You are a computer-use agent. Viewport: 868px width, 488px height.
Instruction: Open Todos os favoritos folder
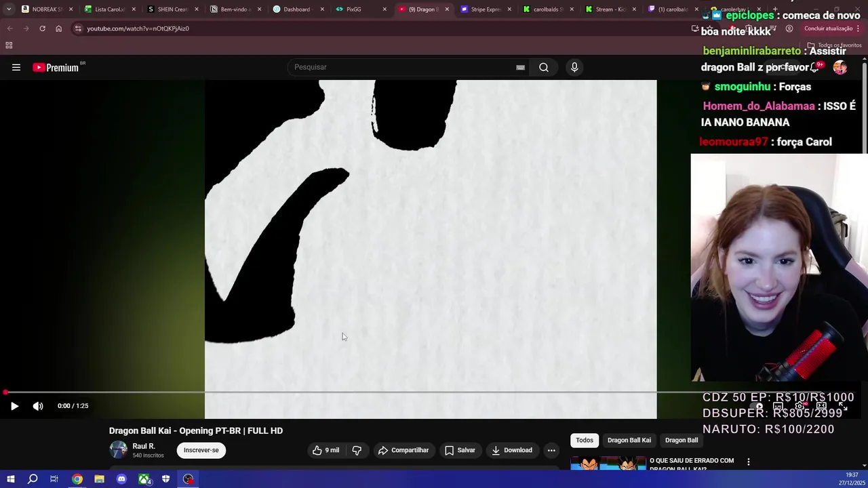pos(834,45)
